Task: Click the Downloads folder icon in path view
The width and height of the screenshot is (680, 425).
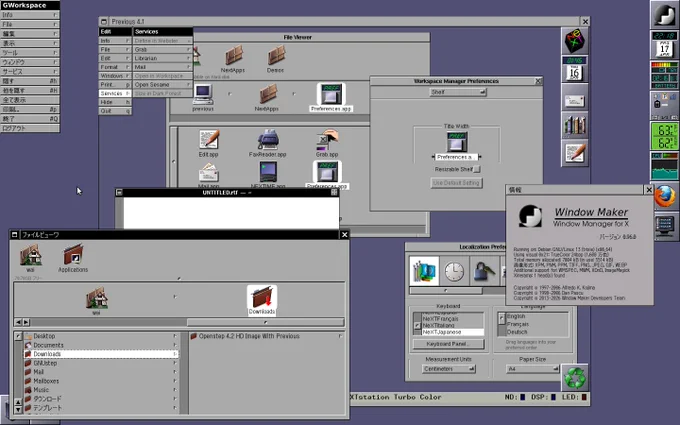Action: [262, 300]
